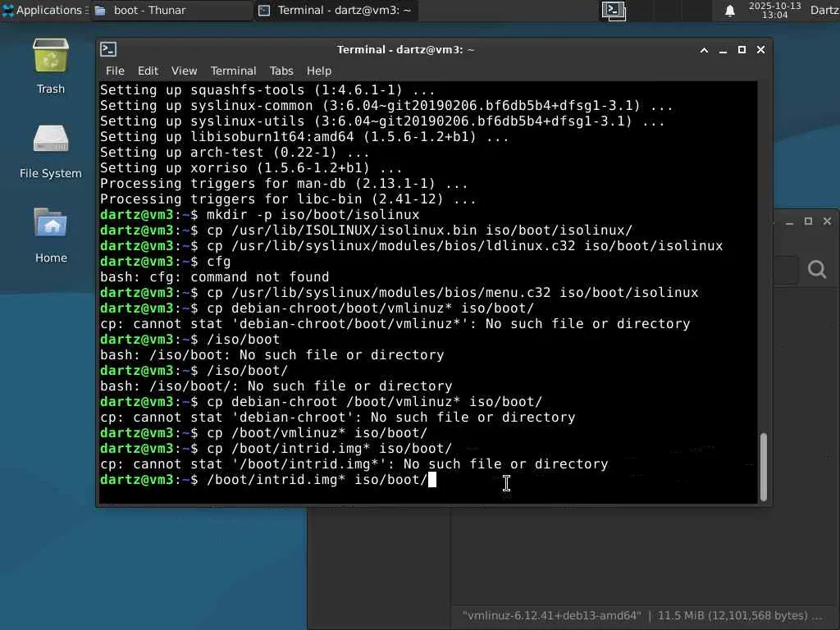
Task: Switch to the Terminal - dartz@vm3 taskbar button
Action: coord(336,10)
